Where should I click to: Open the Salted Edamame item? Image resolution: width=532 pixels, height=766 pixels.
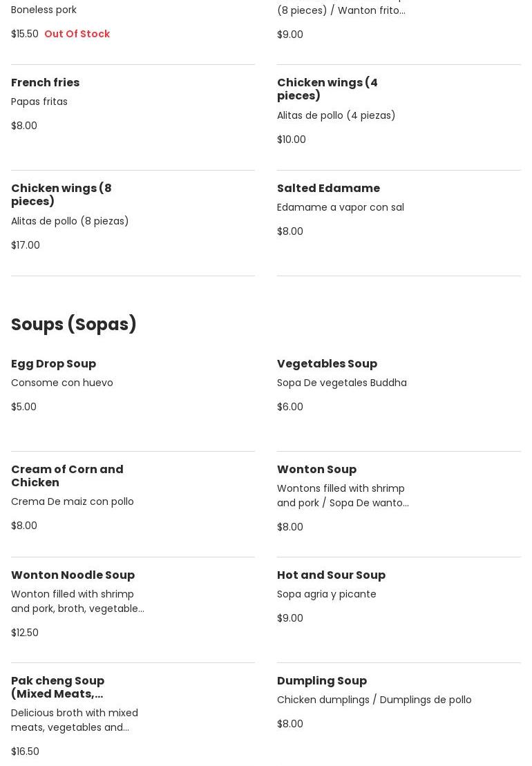click(328, 189)
